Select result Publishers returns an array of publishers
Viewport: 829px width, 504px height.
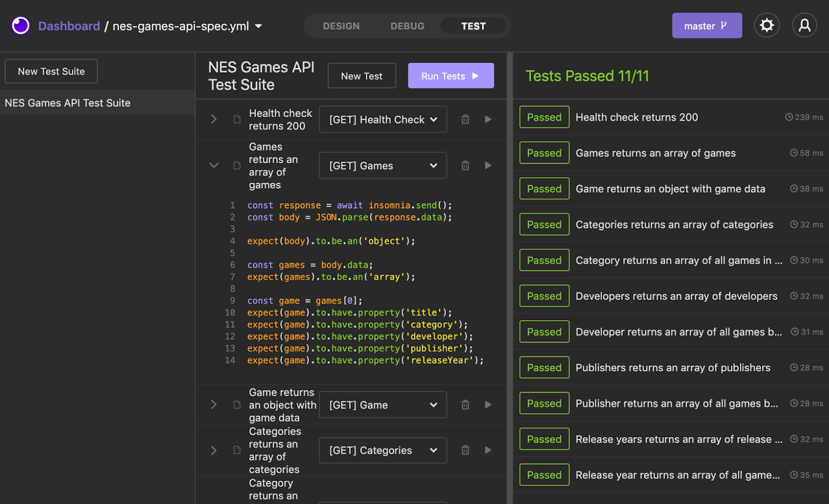point(673,367)
